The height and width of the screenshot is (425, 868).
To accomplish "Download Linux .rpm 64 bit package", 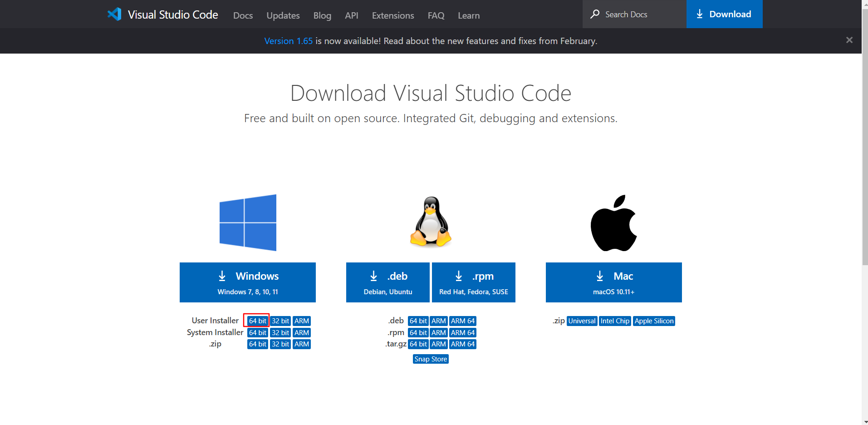I will 418,332.
